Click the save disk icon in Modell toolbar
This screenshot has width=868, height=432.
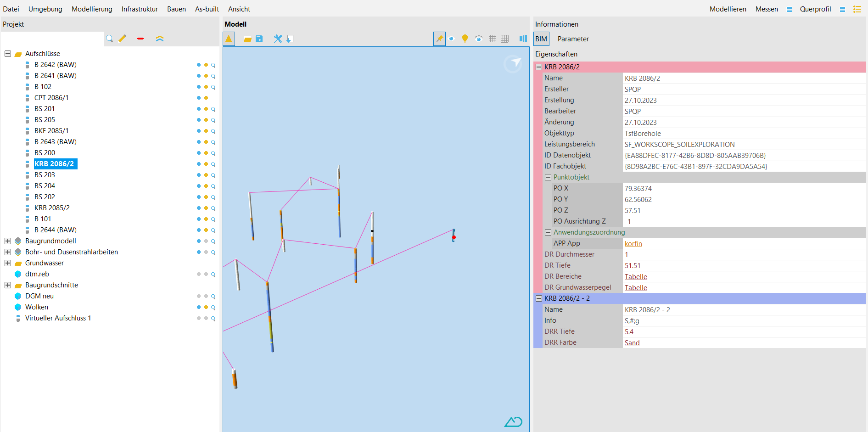(259, 39)
